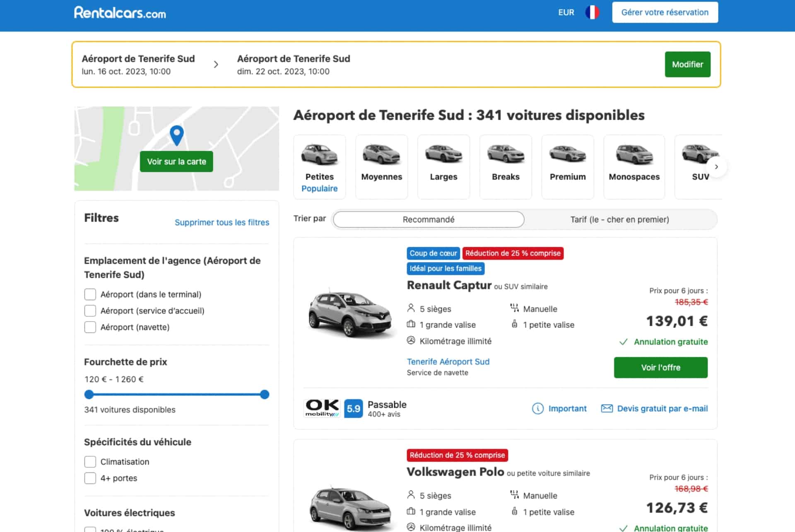Click the green check next to Annulation gratuite
795x532 pixels.
[x=623, y=342]
